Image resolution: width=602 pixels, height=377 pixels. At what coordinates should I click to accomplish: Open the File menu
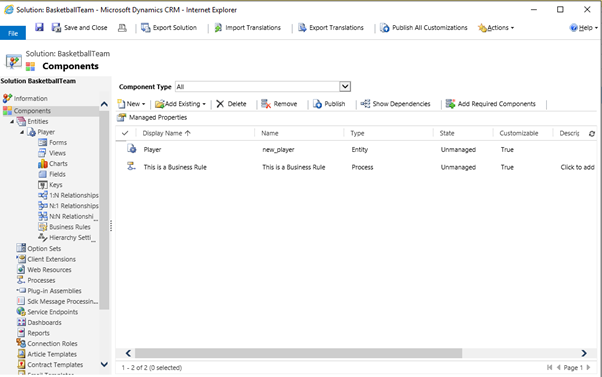(x=13, y=33)
